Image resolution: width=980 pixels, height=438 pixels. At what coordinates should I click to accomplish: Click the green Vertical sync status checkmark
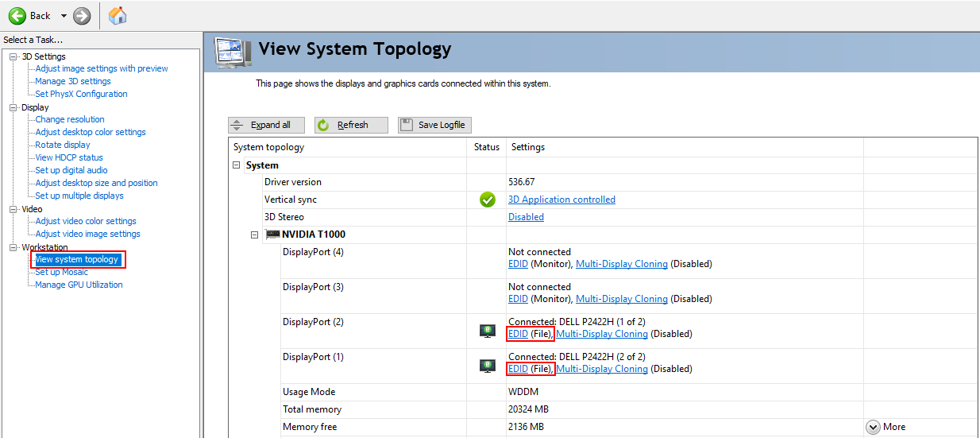(488, 200)
